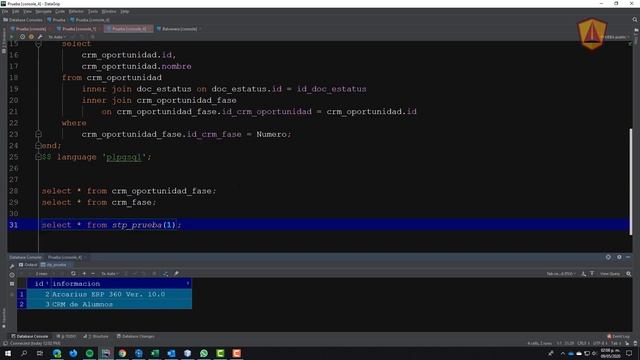Click on line 28 select from crm_oportunidad_fase
640x360 pixels.
click(x=129, y=191)
